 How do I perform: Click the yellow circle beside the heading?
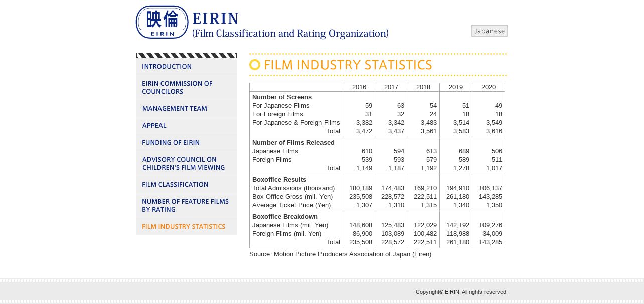tap(255, 65)
